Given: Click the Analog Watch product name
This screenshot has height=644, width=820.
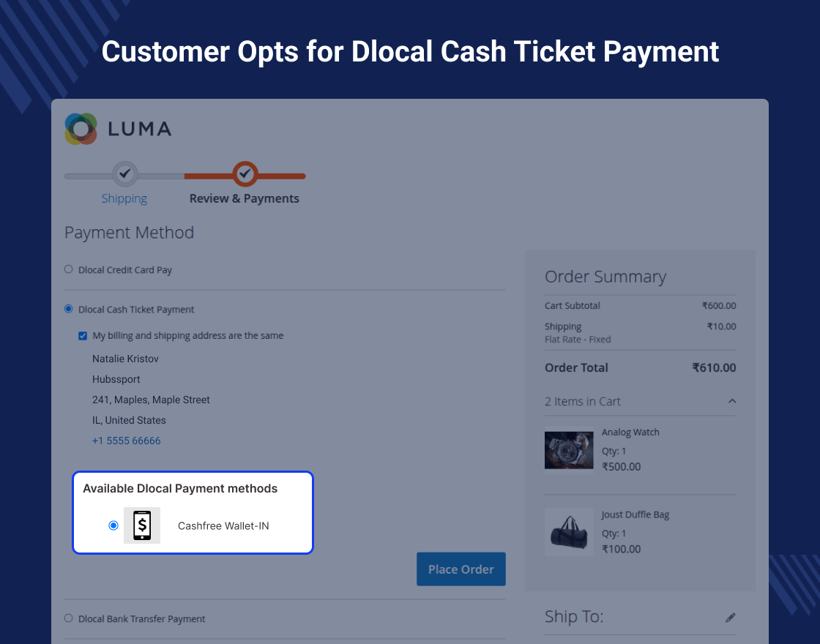Looking at the screenshot, I should (630, 433).
